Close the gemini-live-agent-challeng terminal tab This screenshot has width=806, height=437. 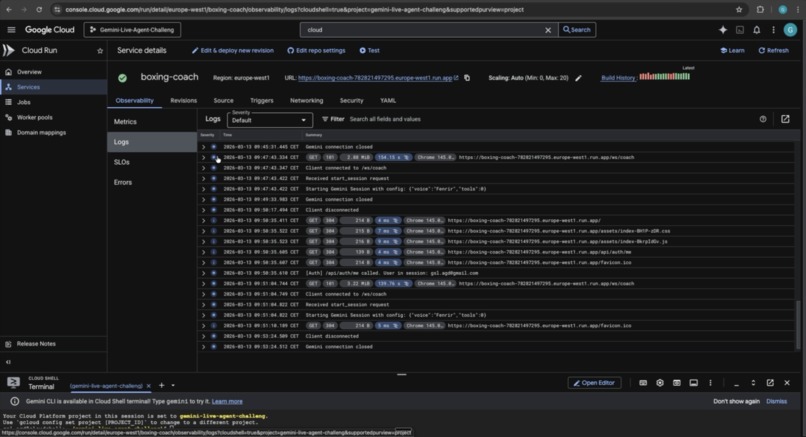coord(149,386)
